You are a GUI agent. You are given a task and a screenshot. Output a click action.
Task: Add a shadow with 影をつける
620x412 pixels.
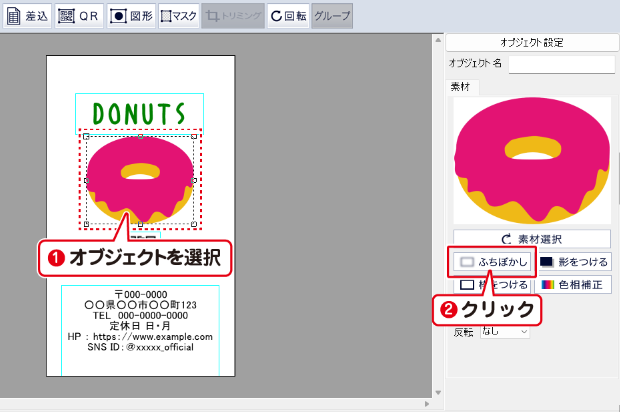tap(573, 262)
